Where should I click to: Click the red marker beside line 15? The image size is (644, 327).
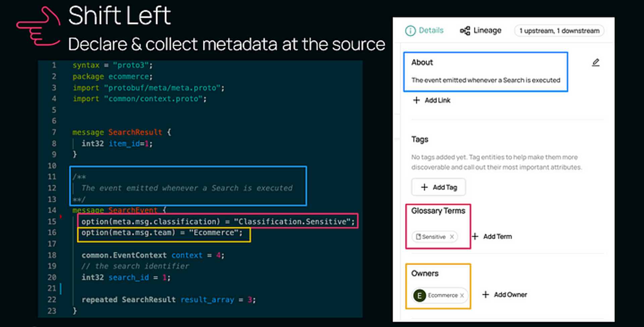(61, 217)
